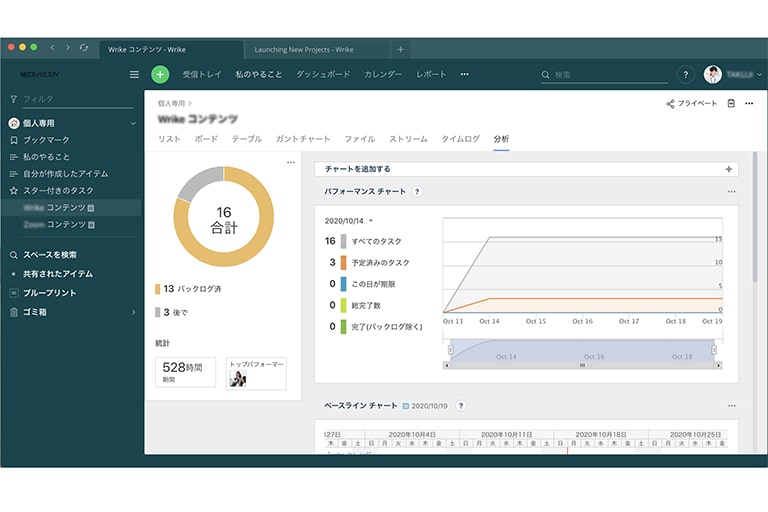This screenshot has width=768, height=512.
Task: Click the プライベート sharing label
Action: (697, 103)
